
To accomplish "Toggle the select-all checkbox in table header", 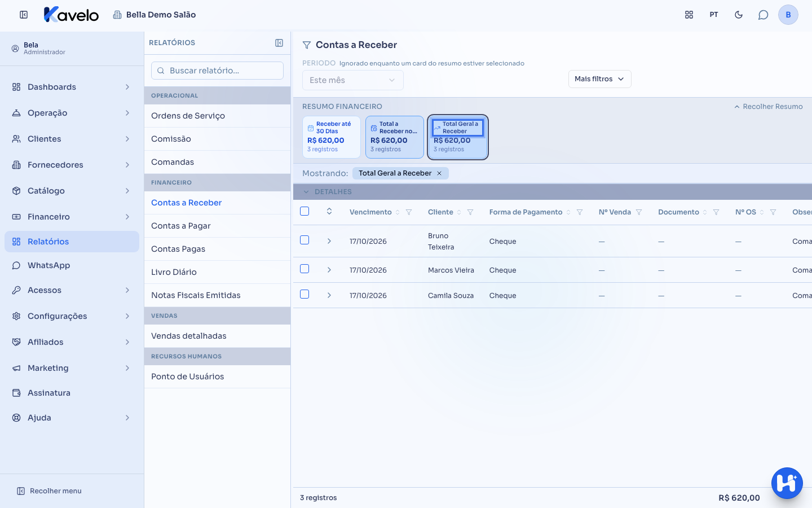I will coord(304,211).
